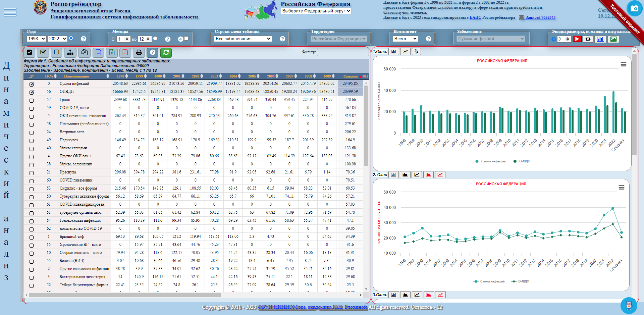Viewport: 644px width, 315px height.
Task: Select the radio button in Года panel
Action: [71, 38]
